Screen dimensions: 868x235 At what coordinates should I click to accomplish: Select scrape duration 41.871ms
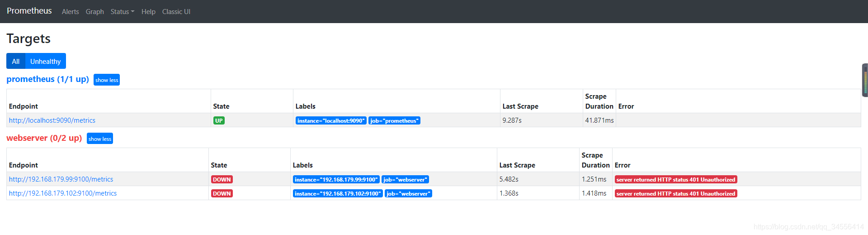pyautogui.click(x=599, y=120)
